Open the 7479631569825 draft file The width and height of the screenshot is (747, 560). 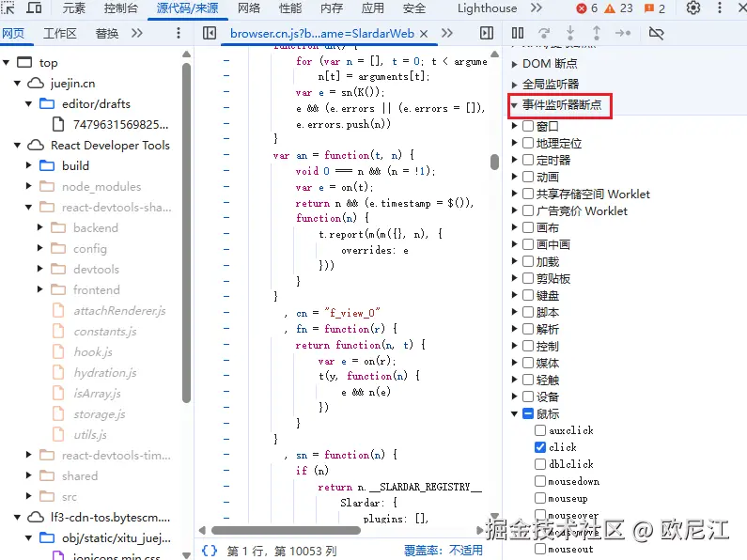120,124
